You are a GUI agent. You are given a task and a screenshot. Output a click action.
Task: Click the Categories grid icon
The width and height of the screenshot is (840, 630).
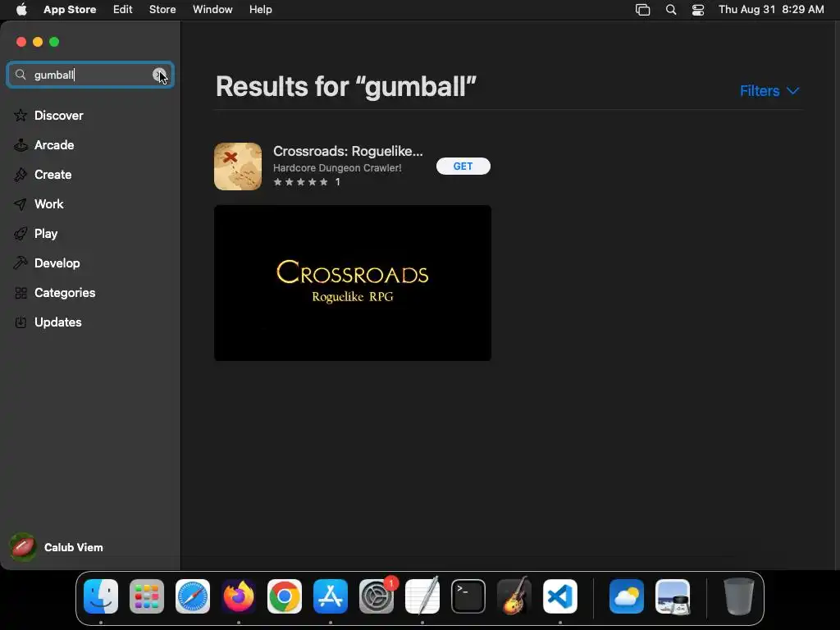21,293
